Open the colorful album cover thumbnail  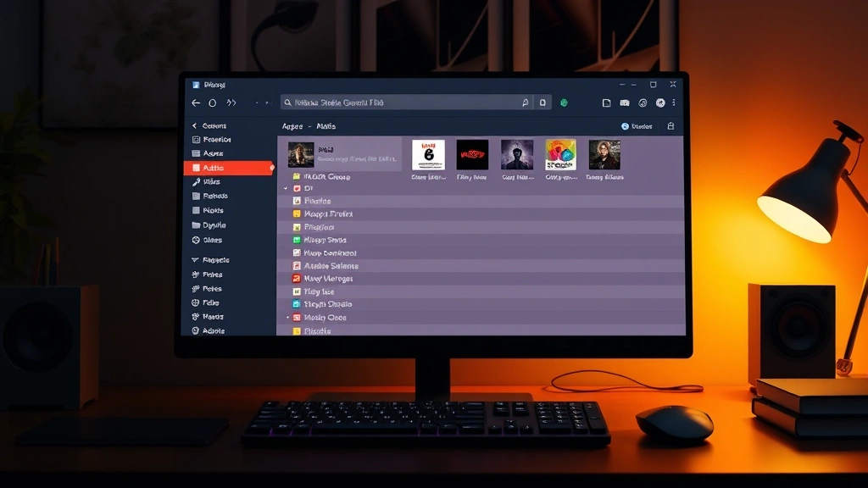pos(560,155)
